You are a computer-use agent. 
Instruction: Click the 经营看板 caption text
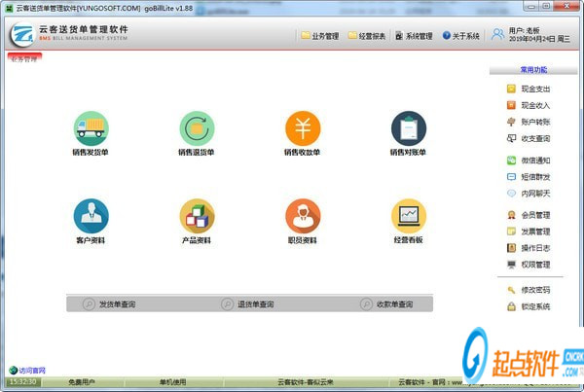click(x=409, y=239)
